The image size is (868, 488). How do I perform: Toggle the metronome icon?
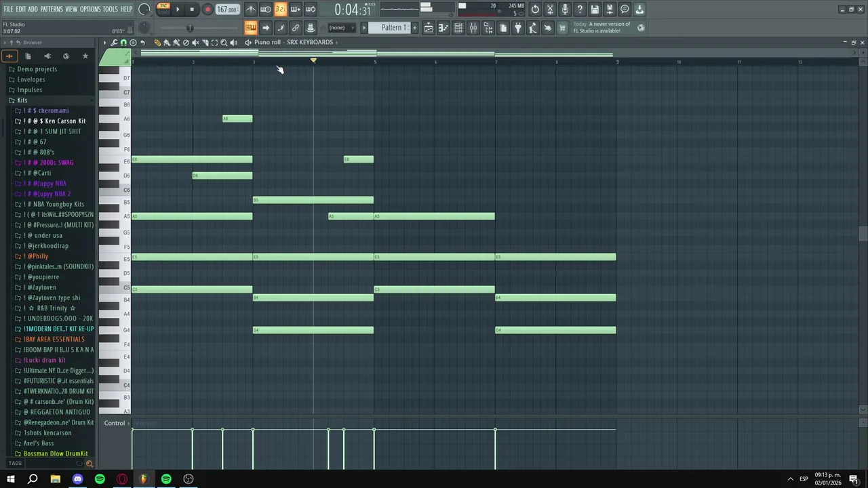pos(251,9)
